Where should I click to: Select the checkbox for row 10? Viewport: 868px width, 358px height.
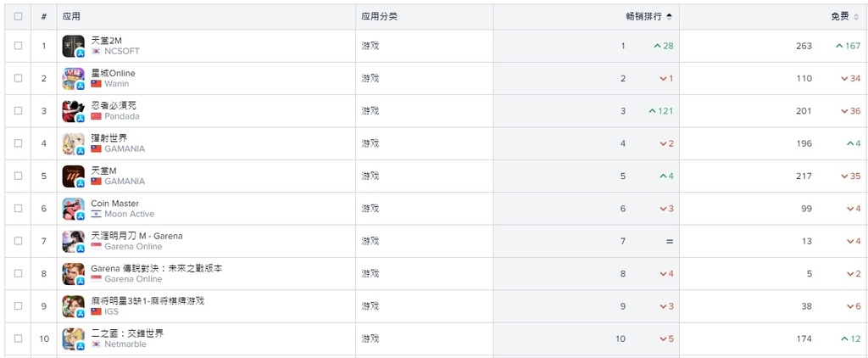tap(19, 338)
